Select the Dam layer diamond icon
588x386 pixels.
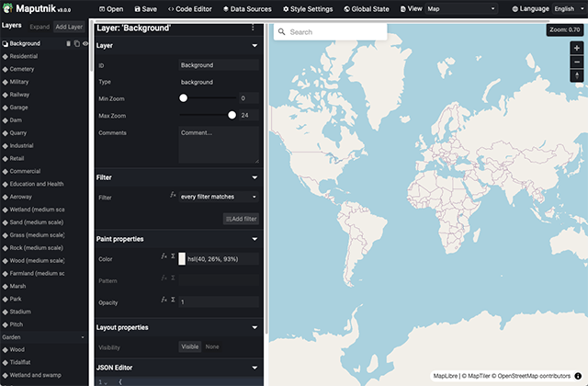pos(6,120)
